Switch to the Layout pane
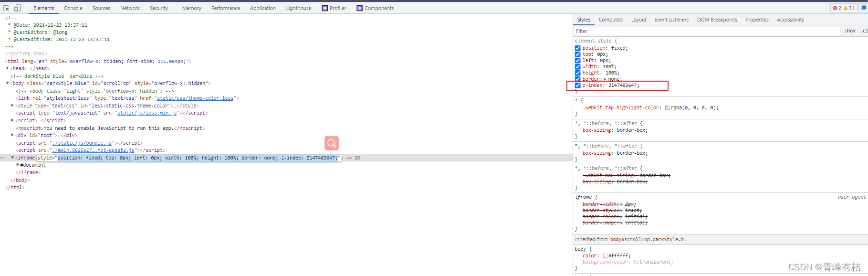868x276 pixels. click(x=638, y=20)
